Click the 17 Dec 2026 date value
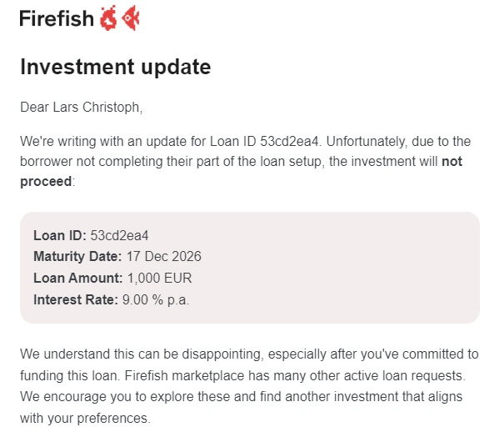This screenshot has width=504, height=442. tap(163, 257)
